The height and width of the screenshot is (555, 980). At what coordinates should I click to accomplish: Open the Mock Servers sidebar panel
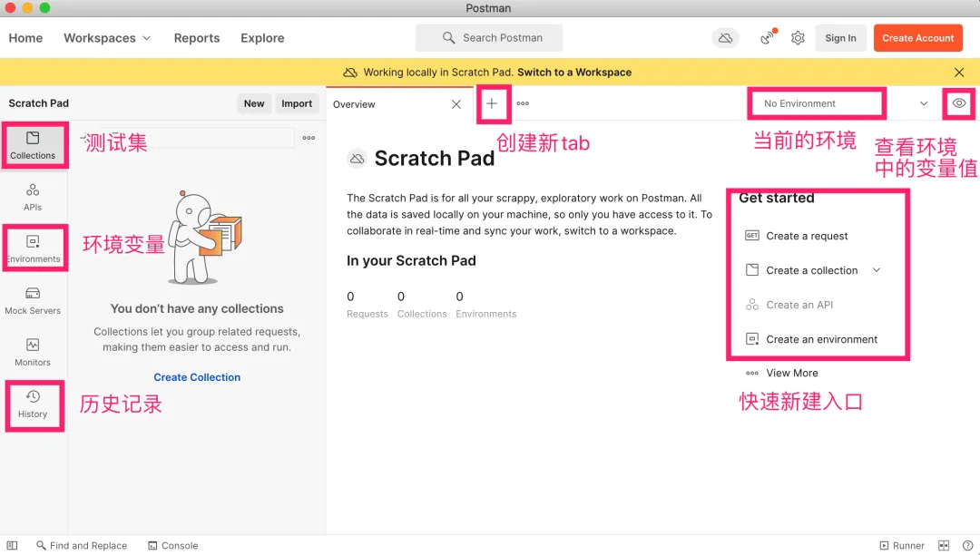pos(33,301)
